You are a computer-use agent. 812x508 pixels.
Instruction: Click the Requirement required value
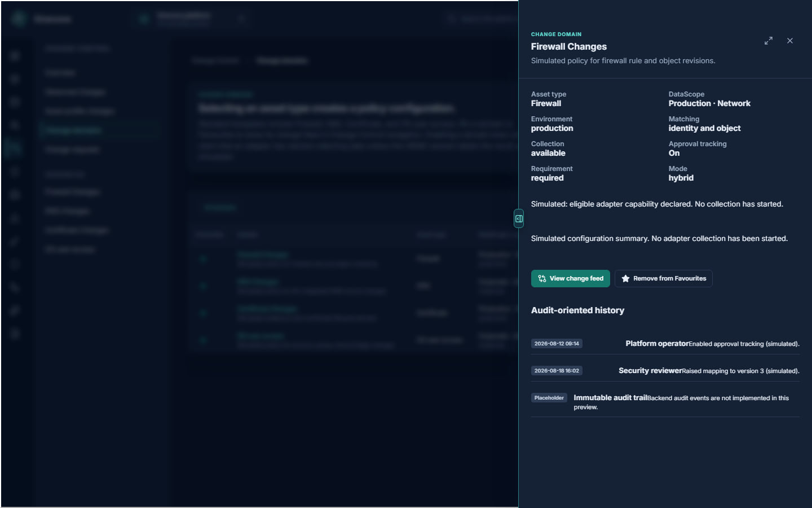547,178
